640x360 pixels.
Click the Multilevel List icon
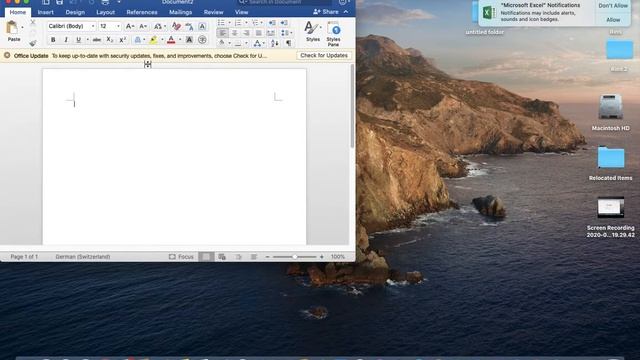tap(255, 22)
